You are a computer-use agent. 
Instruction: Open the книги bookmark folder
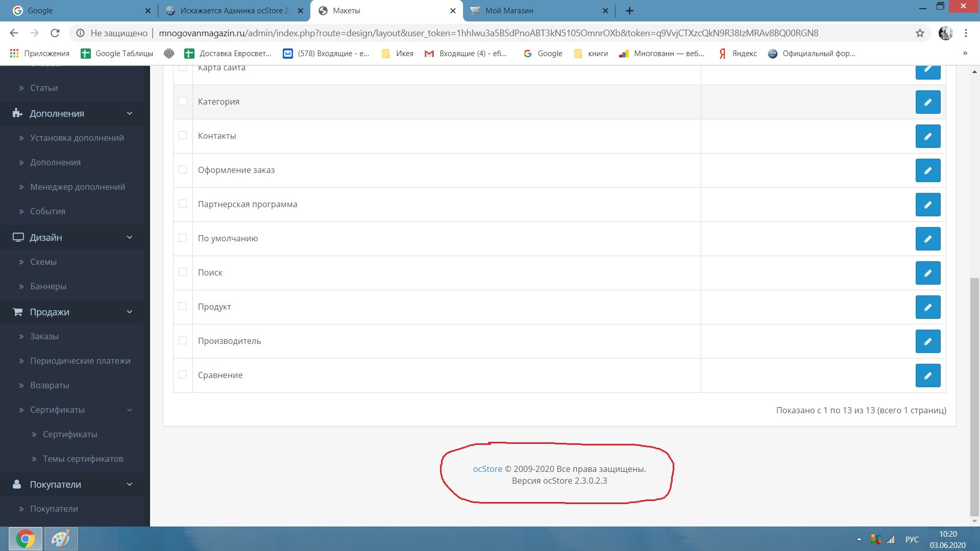click(x=591, y=54)
